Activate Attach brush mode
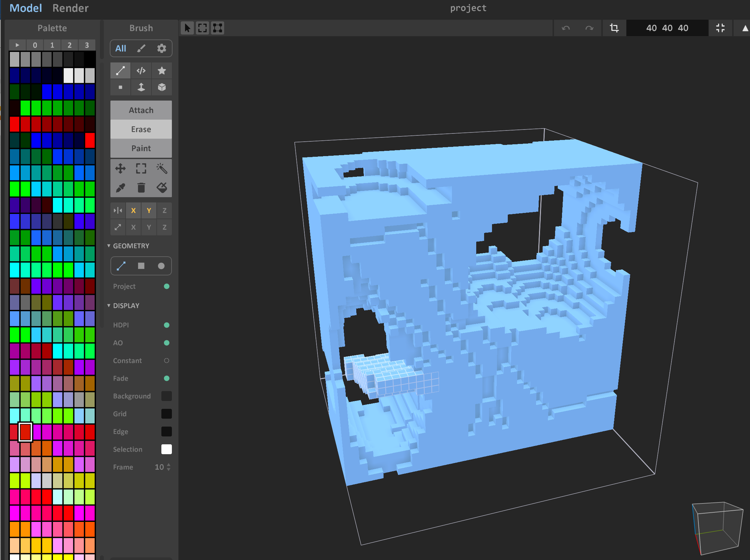This screenshot has width=750, height=560. click(x=141, y=110)
